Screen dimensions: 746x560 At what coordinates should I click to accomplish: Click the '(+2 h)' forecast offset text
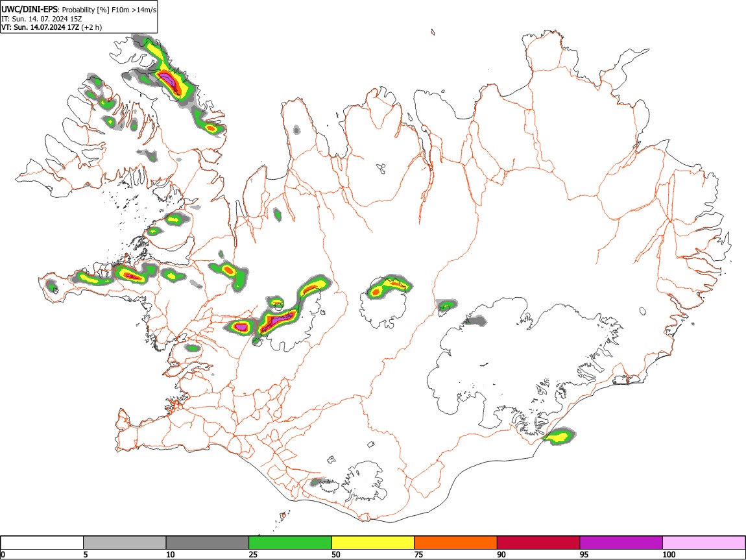(92, 28)
